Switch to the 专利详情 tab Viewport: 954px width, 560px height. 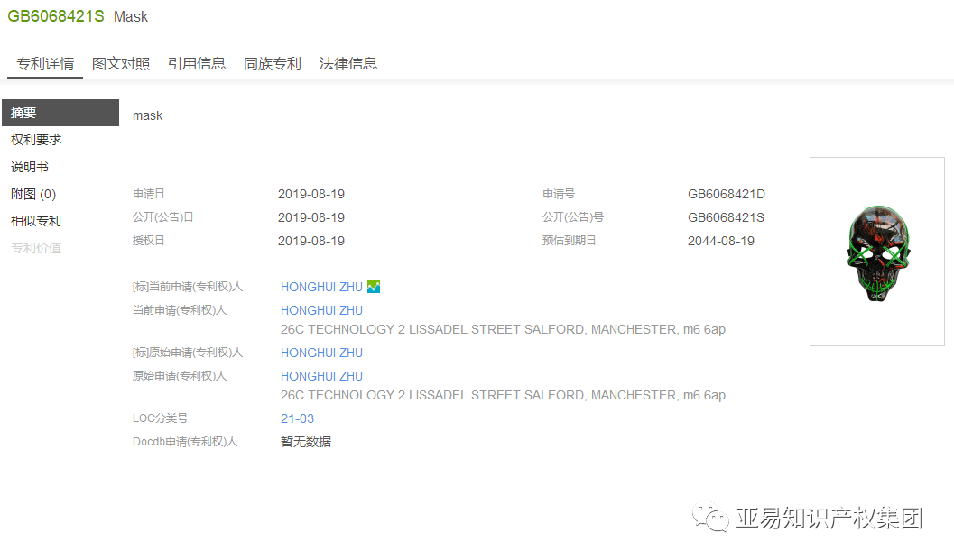click(x=45, y=64)
